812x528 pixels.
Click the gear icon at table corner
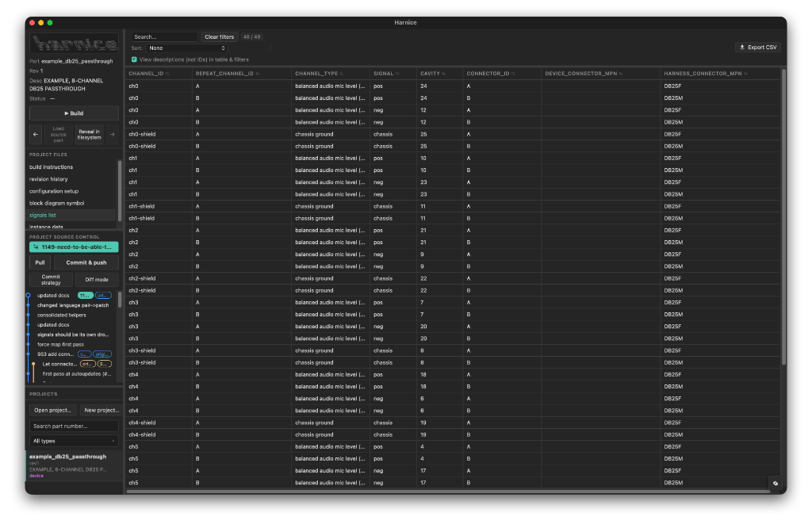(776, 483)
